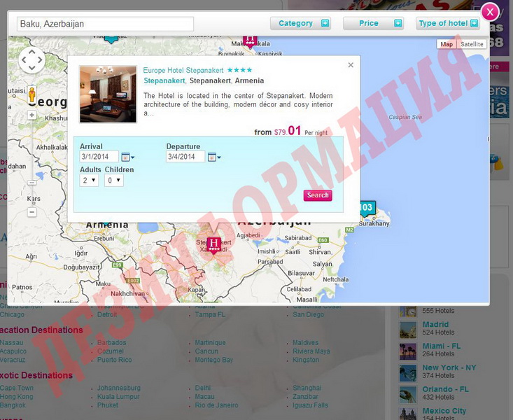Open Europe Hotel Stepanakert link
This screenshot has height=420, width=513.
183,70
